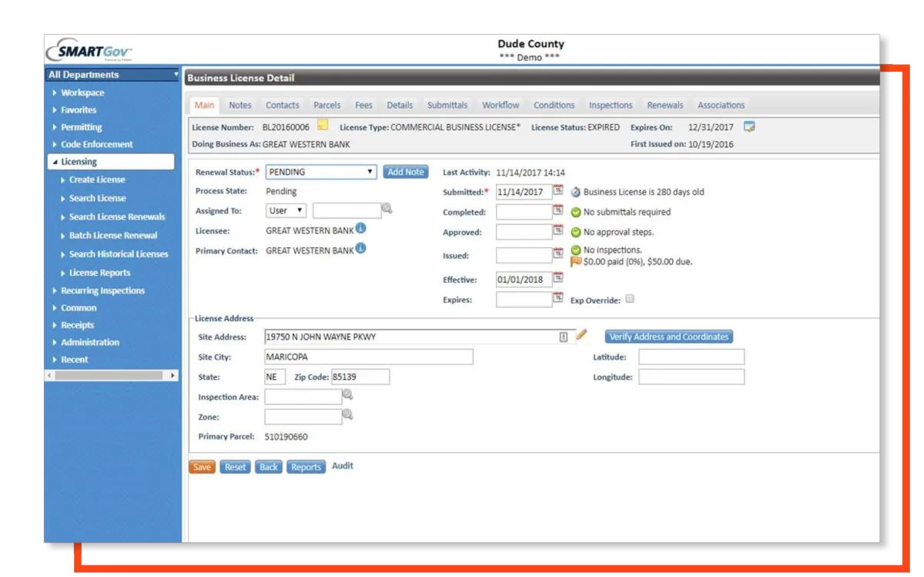The height and width of the screenshot is (577, 924).
Task: Open the Renewal Status PENDING dropdown
Action: tap(321, 172)
